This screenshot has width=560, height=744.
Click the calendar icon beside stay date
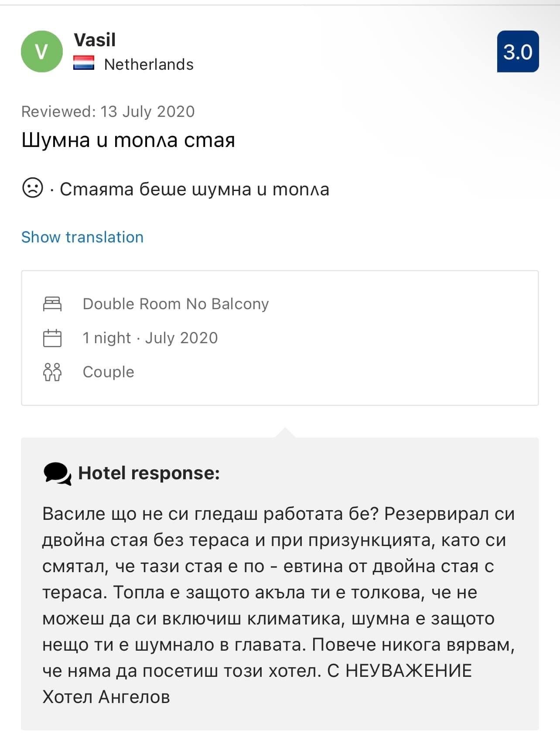tap(52, 338)
